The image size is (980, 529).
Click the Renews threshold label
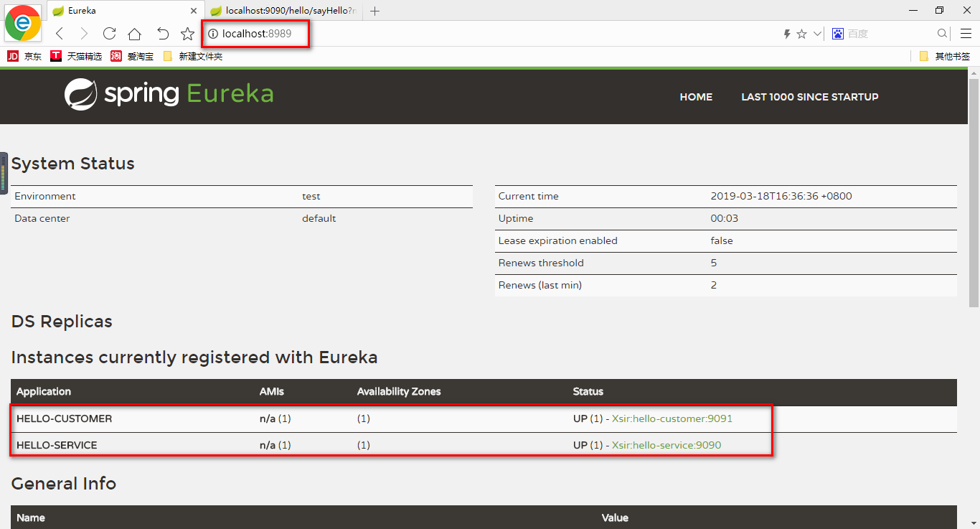pyautogui.click(x=541, y=263)
